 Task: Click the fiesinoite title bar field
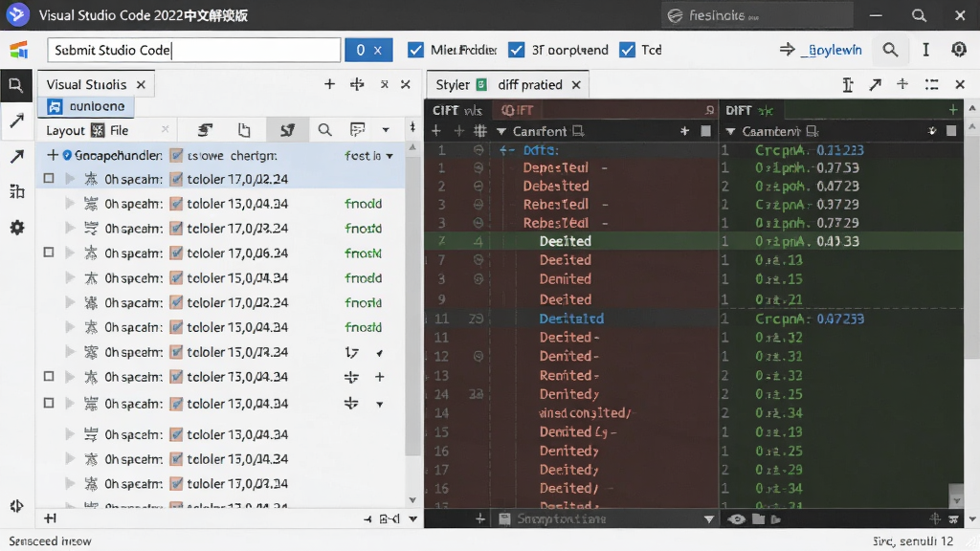(757, 15)
